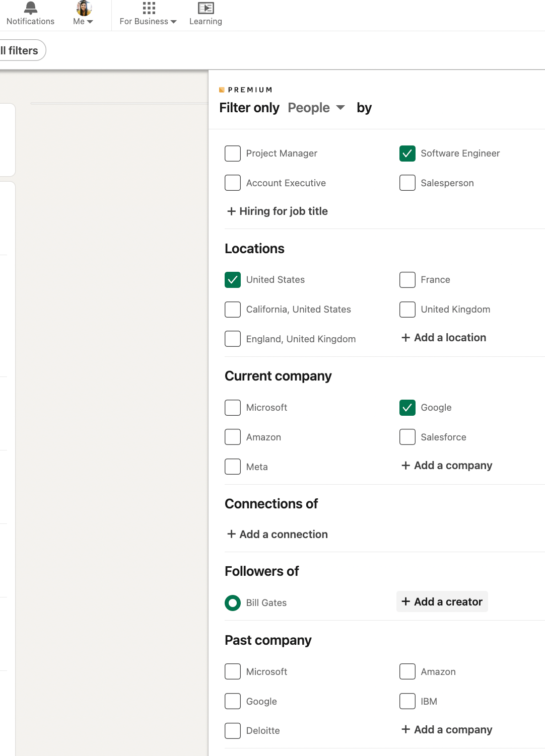The width and height of the screenshot is (545, 756).
Task: Click Add a company under Past company
Action: (447, 729)
